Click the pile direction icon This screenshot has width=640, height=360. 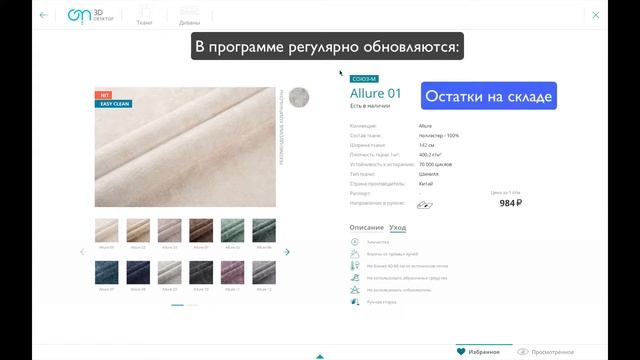coord(424,204)
